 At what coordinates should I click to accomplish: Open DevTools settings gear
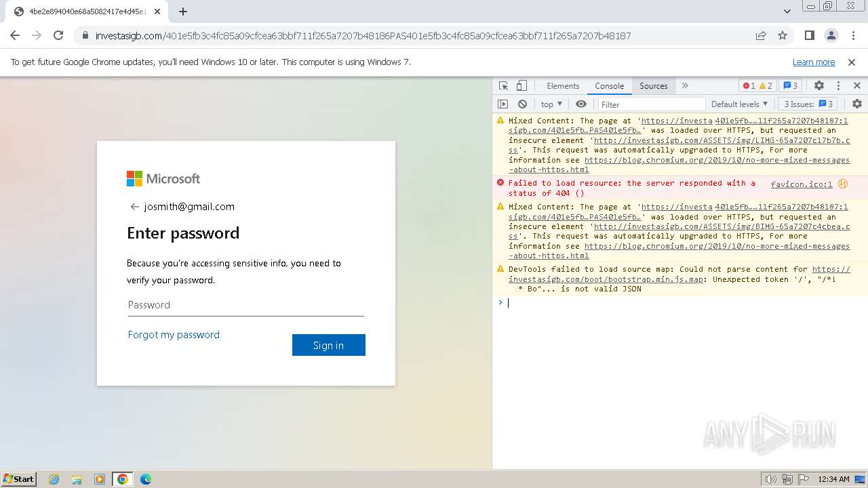(819, 85)
